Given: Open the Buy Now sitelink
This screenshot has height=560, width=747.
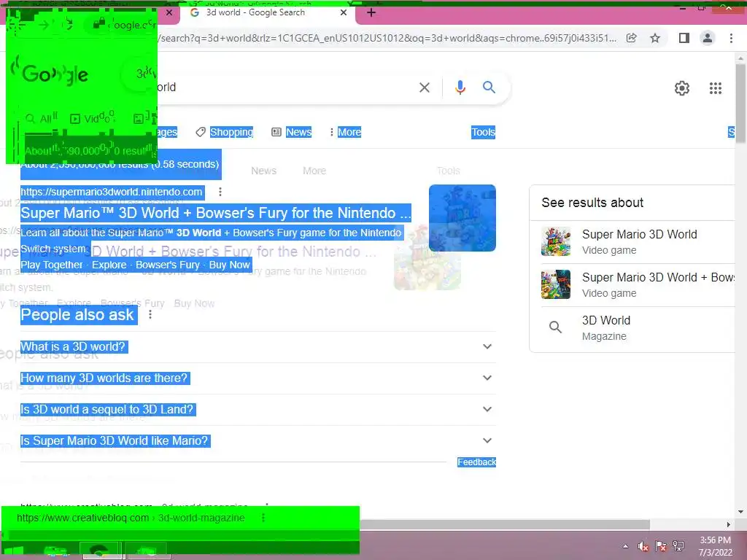Looking at the screenshot, I should click(x=229, y=265).
